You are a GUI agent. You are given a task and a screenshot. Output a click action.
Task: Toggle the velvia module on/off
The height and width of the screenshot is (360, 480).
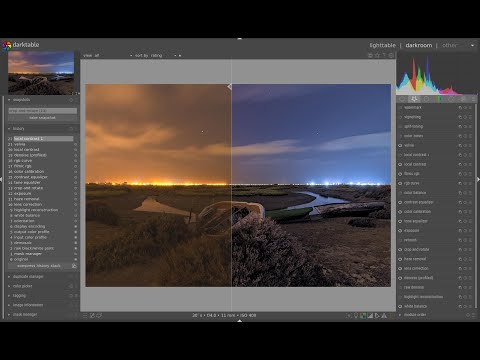click(x=400, y=146)
